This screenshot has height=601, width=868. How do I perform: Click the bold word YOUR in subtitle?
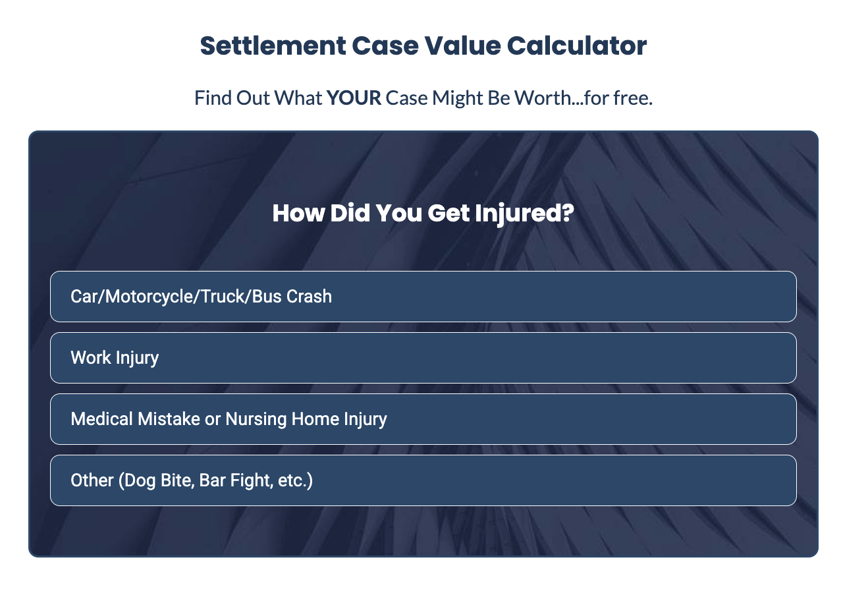tap(354, 98)
